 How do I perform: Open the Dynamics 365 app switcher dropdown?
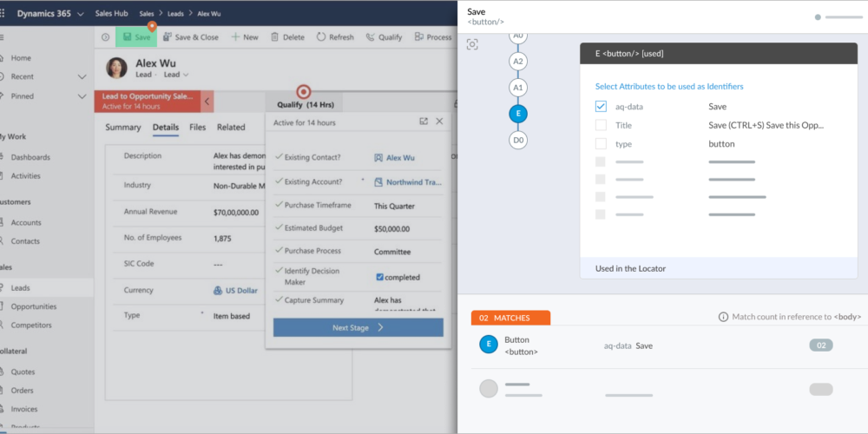tap(81, 14)
